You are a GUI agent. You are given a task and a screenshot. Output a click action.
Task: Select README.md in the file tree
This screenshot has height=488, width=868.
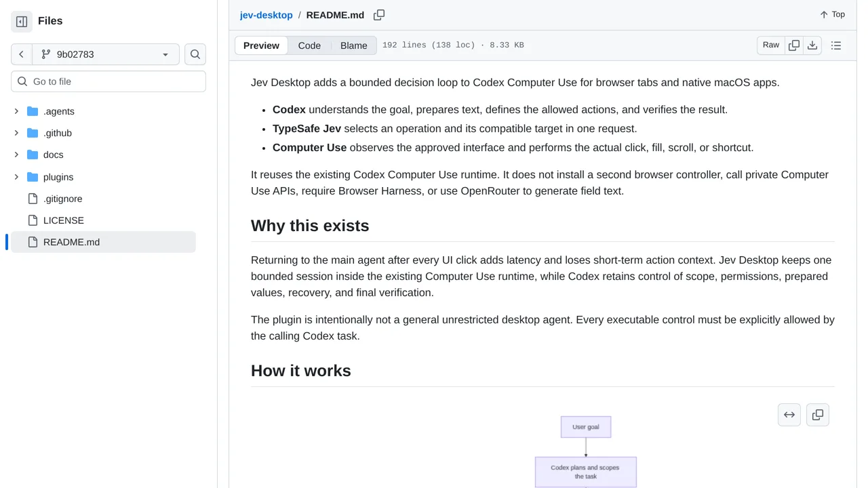[x=103, y=242]
